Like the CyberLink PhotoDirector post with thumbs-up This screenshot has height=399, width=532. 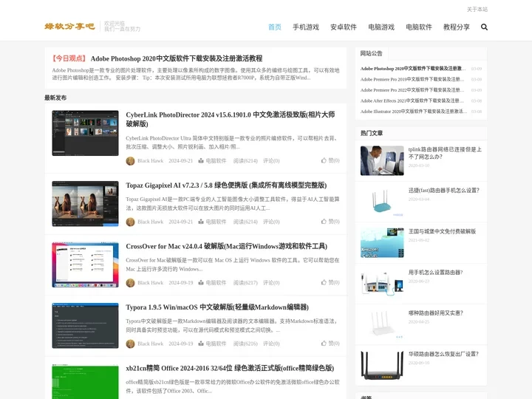click(330, 160)
